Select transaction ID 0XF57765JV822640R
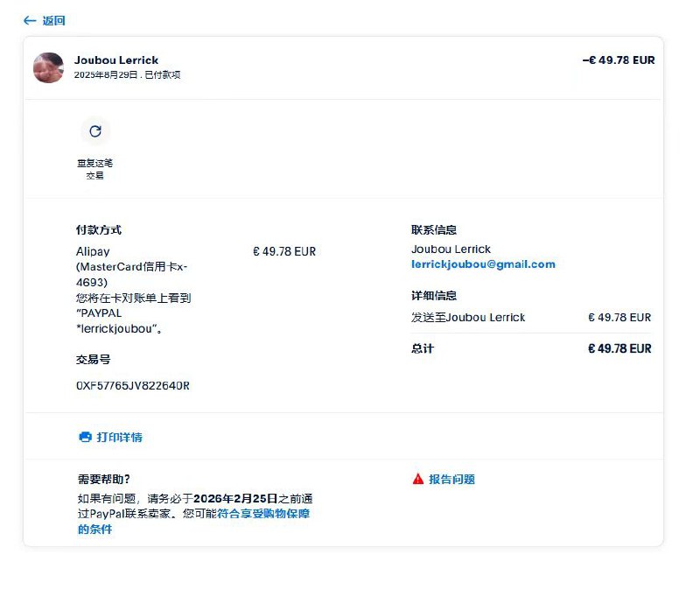Image resolution: width=700 pixels, height=590 pixels. pos(133,386)
